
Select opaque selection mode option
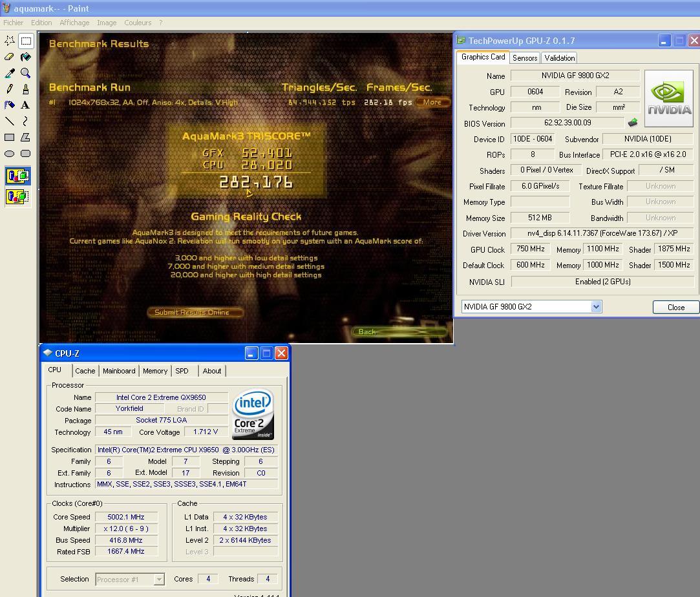[x=18, y=176]
